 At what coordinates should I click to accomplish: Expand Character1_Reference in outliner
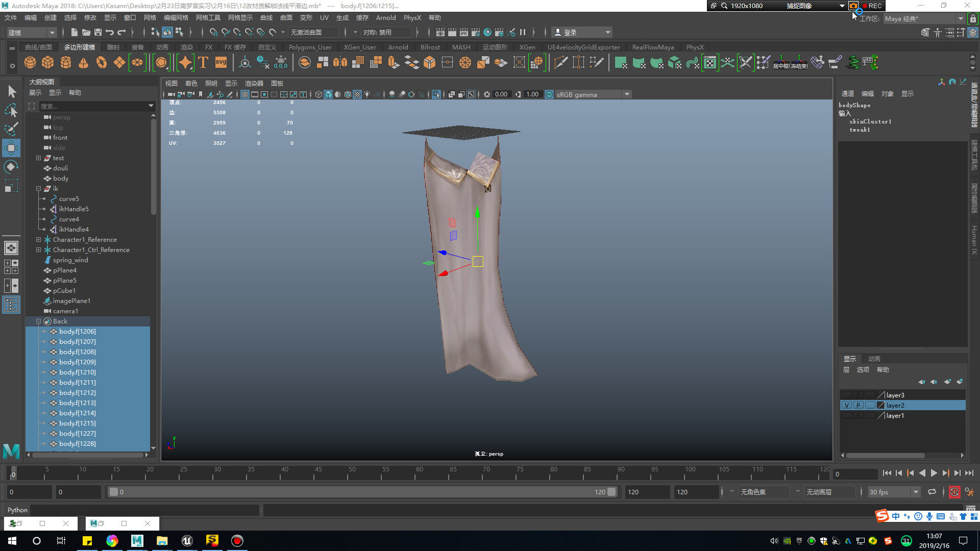tap(38, 240)
